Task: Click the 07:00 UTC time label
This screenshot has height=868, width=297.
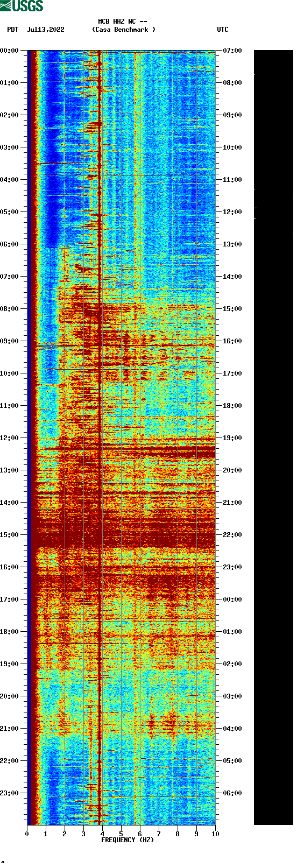Action: coord(232,51)
